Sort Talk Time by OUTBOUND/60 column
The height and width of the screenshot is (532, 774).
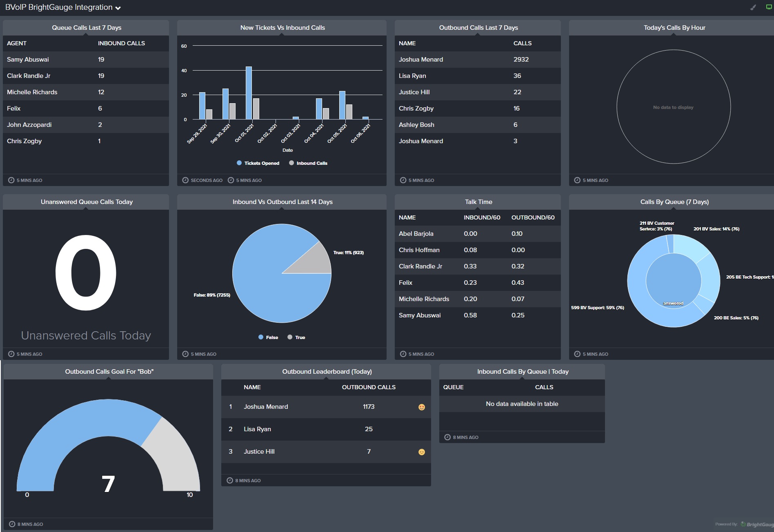[x=533, y=217]
